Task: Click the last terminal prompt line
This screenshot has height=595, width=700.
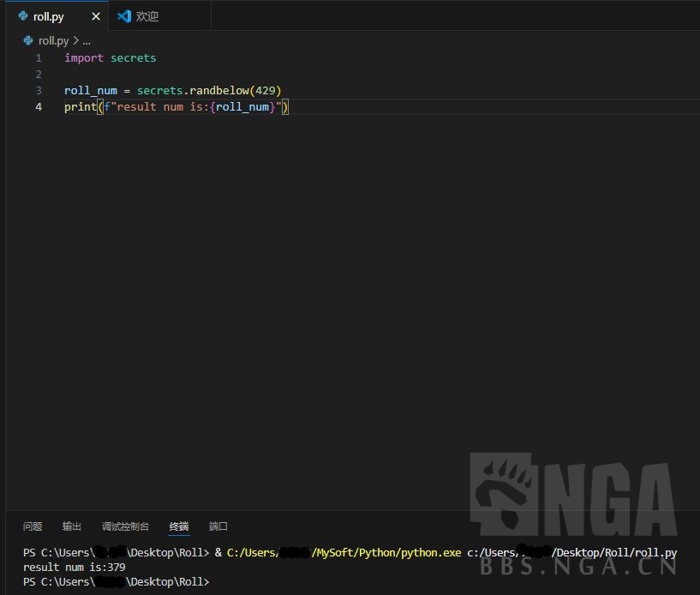Action: pyautogui.click(x=116, y=581)
